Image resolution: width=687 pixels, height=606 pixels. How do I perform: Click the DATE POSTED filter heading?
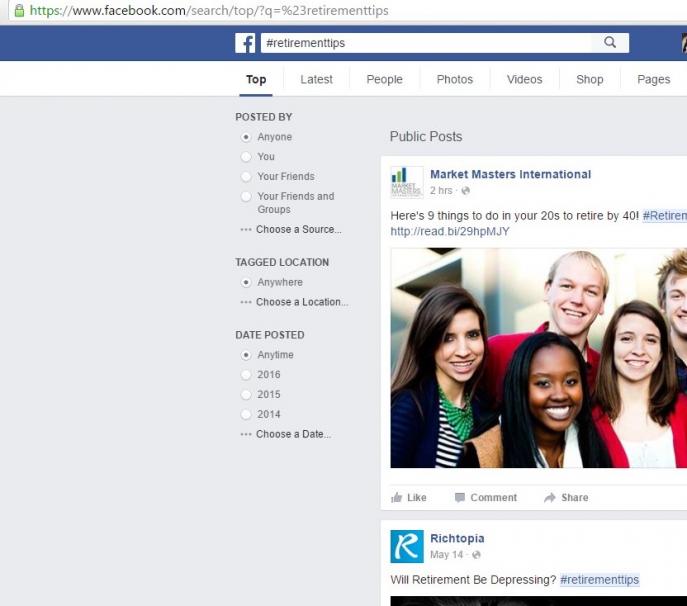pyautogui.click(x=269, y=335)
